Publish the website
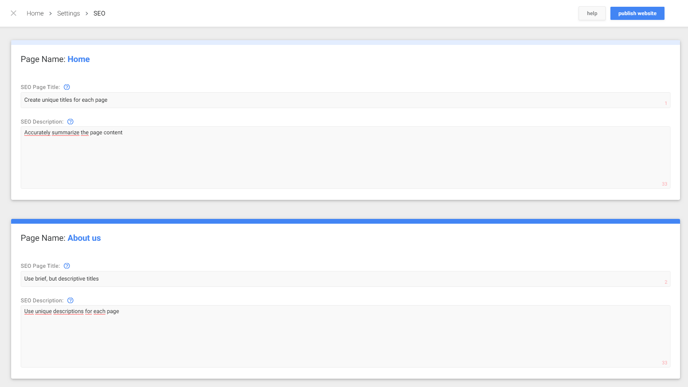Image resolution: width=688 pixels, height=387 pixels. click(637, 13)
